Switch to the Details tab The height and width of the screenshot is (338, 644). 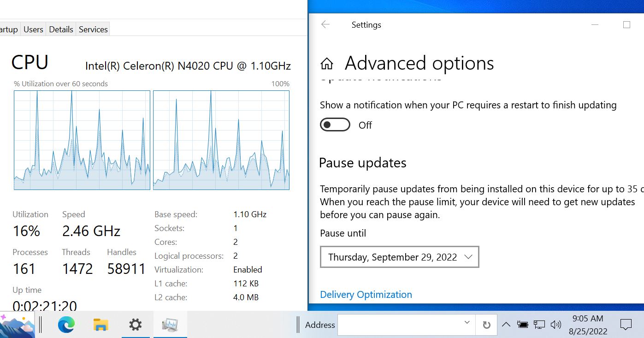(x=61, y=30)
